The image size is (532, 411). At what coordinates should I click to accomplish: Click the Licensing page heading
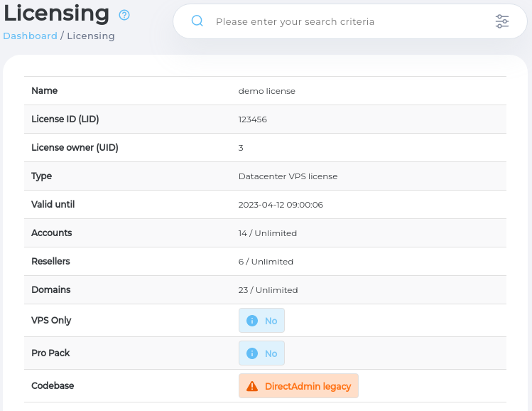[56, 14]
